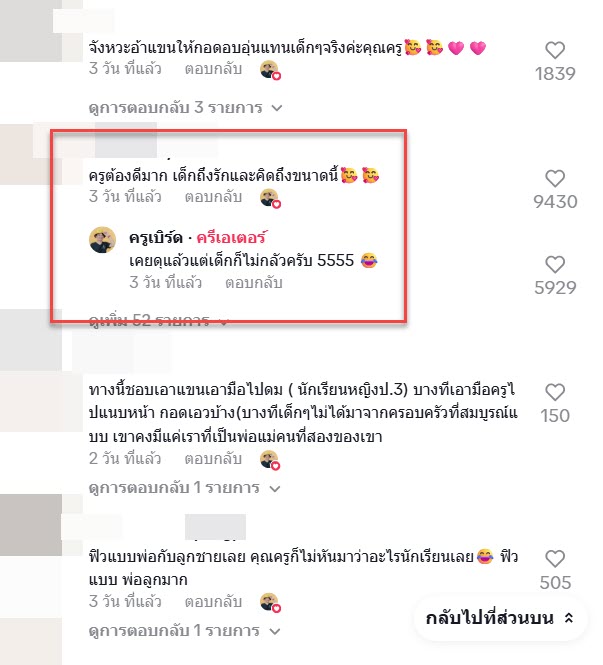Reply to ครูเบิร์ด's comment via ตอบกลับ
The width and height of the screenshot is (603, 665).
[x=254, y=283]
